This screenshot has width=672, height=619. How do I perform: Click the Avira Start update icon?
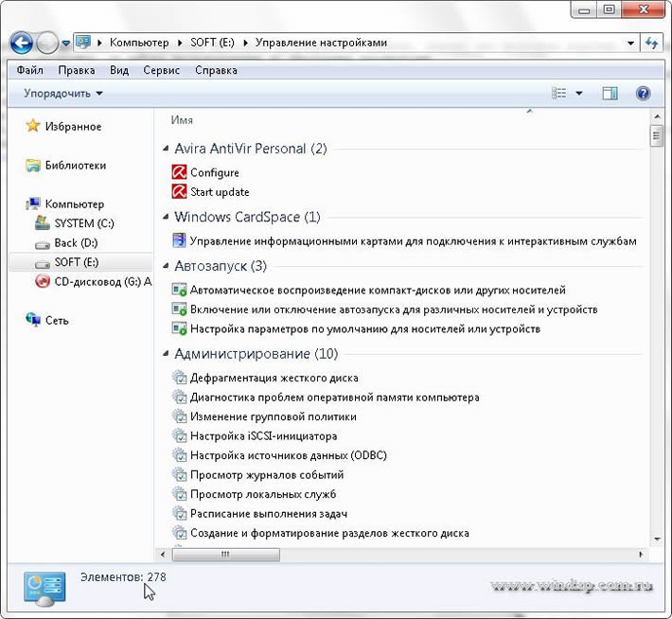point(179,191)
